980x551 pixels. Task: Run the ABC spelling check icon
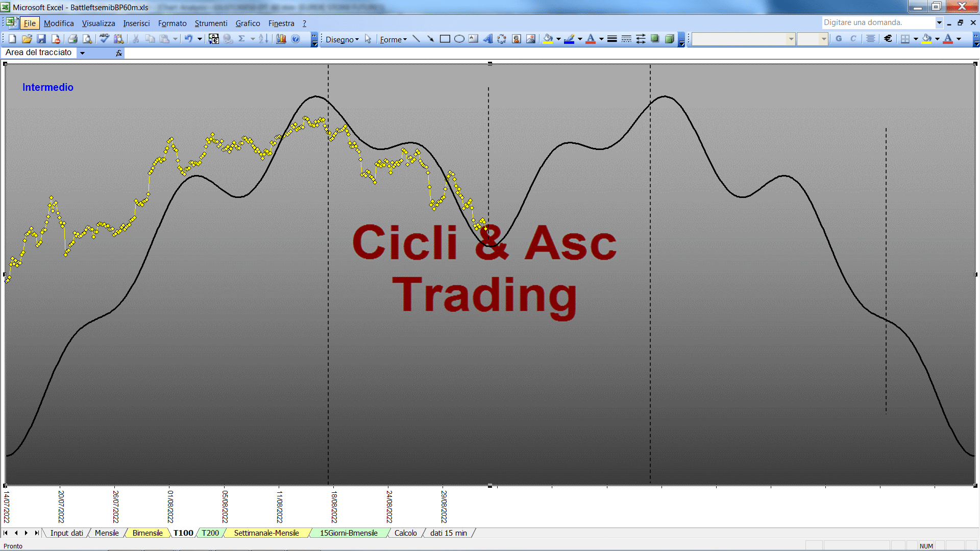pos(104,39)
